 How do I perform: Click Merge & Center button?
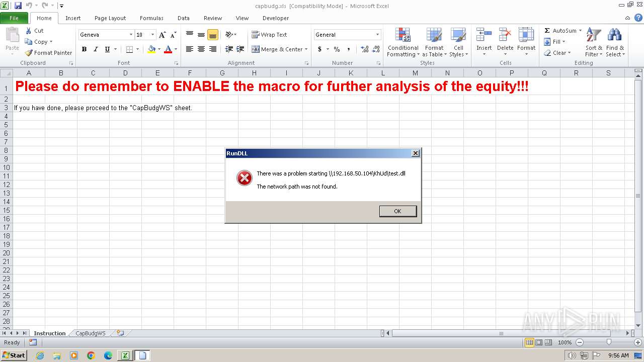coord(277,49)
